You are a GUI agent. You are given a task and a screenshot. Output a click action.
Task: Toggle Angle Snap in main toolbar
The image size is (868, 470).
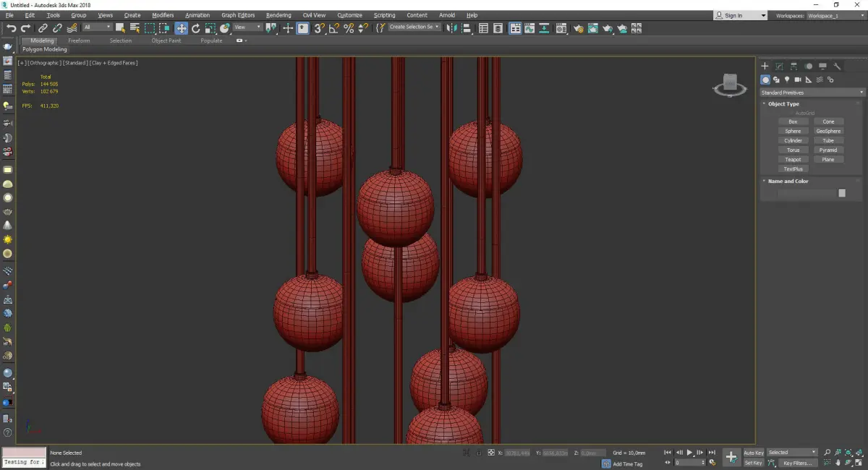[333, 28]
